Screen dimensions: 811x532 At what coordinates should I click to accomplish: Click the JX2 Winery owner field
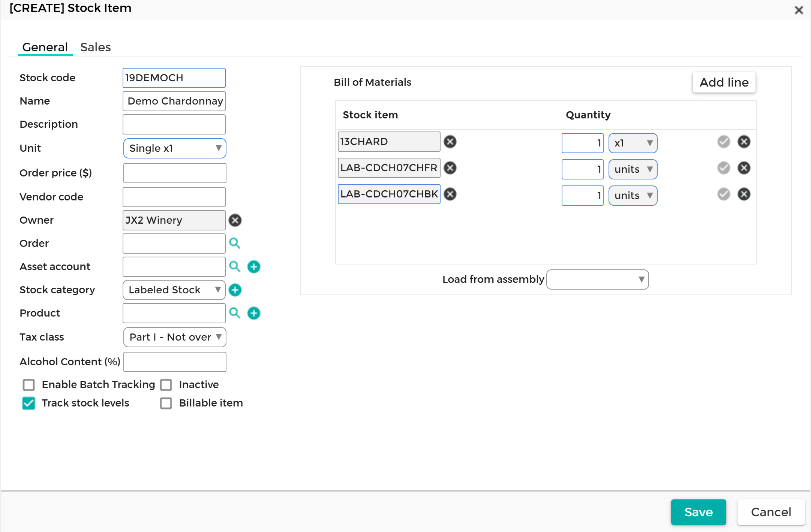(174, 220)
